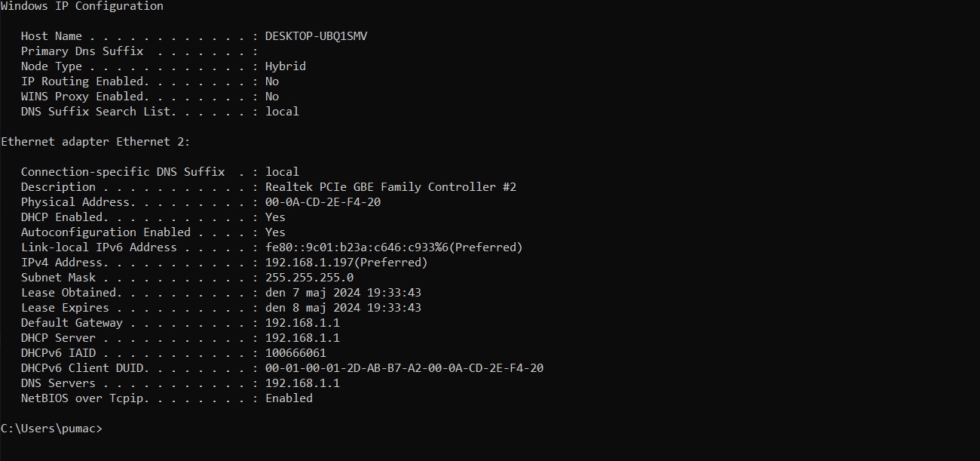Click the NetBIOS over Tcpip Enabled value
Screen dimensions: 980x461
(x=289, y=398)
